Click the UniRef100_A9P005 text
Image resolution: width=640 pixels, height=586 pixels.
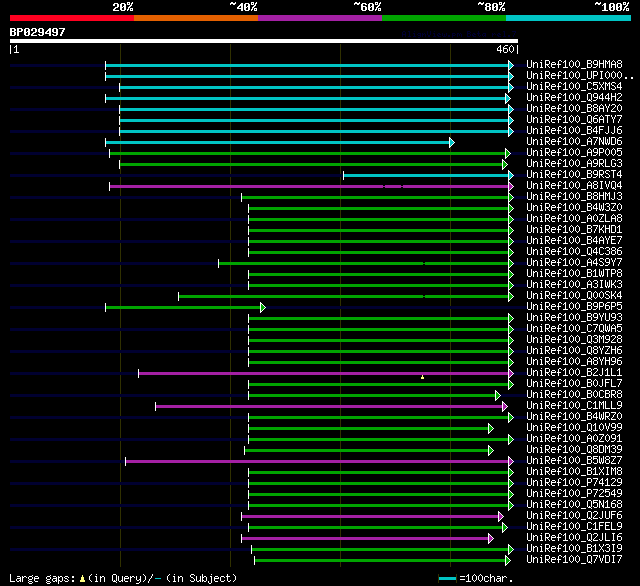pyautogui.click(x=574, y=153)
